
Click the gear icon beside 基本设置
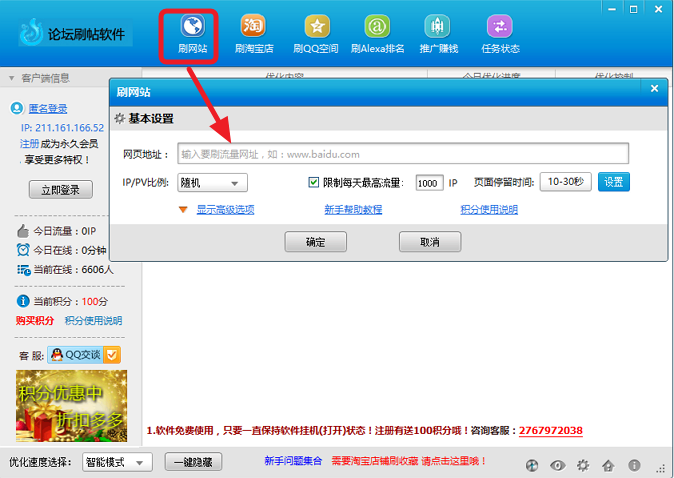click(120, 118)
